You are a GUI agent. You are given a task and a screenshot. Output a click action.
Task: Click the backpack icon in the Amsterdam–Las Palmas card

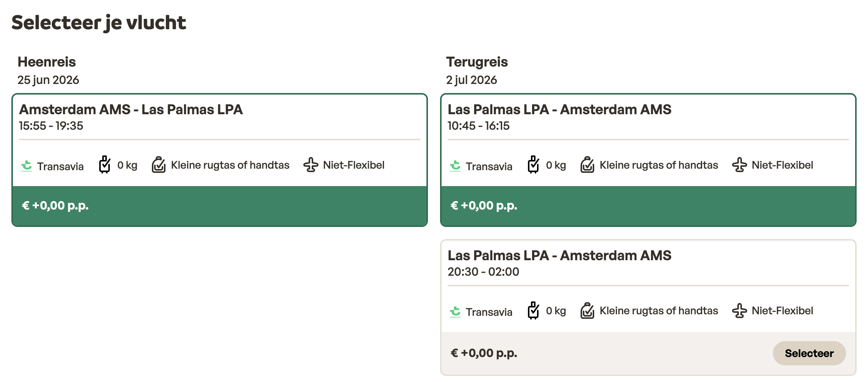pyautogui.click(x=159, y=165)
